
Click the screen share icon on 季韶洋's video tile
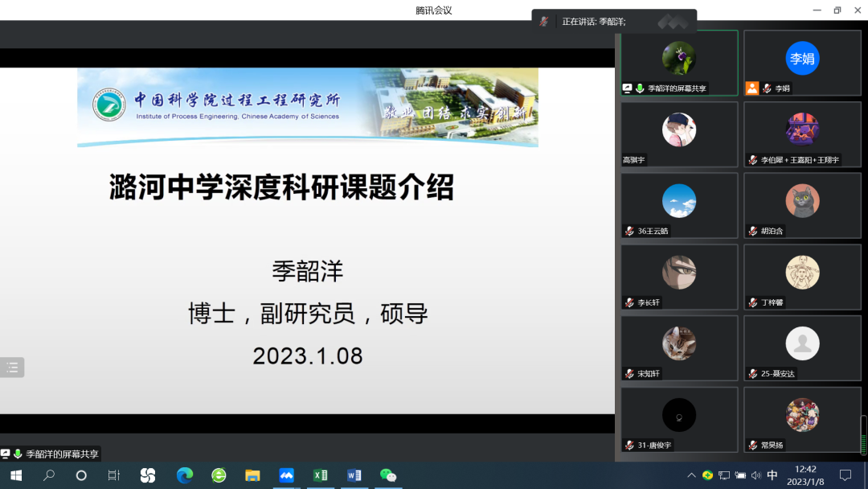tap(628, 88)
